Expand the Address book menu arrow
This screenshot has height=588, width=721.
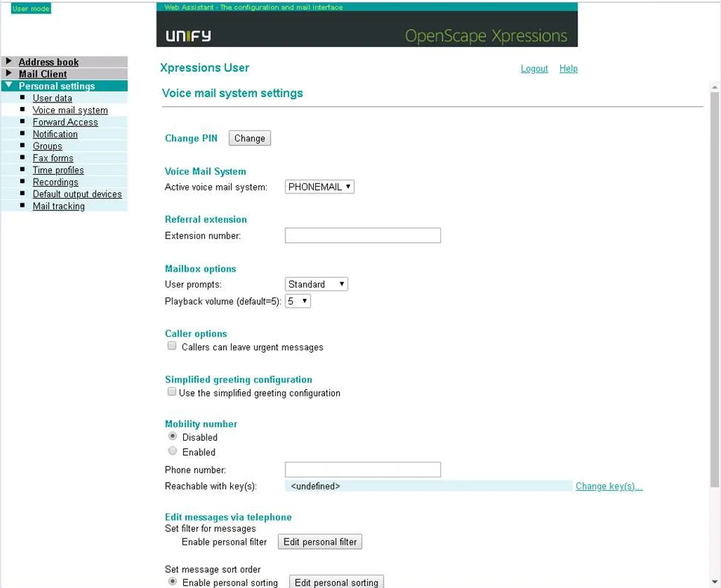[x=8, y=61]
